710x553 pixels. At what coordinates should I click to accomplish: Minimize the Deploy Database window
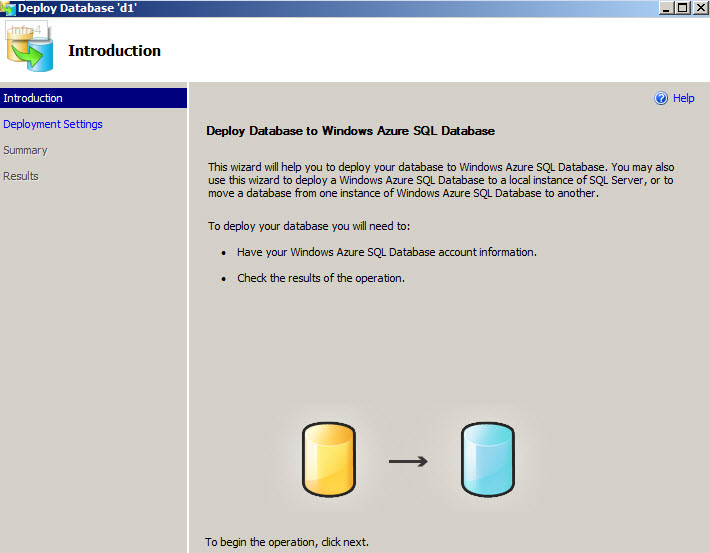point(666,8)
